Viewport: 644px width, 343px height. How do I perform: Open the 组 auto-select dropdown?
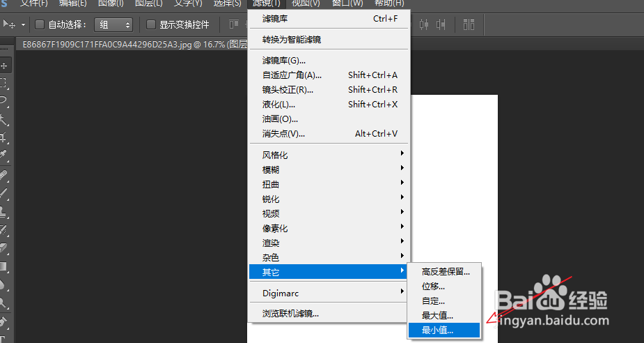click(x=113, y=24)
